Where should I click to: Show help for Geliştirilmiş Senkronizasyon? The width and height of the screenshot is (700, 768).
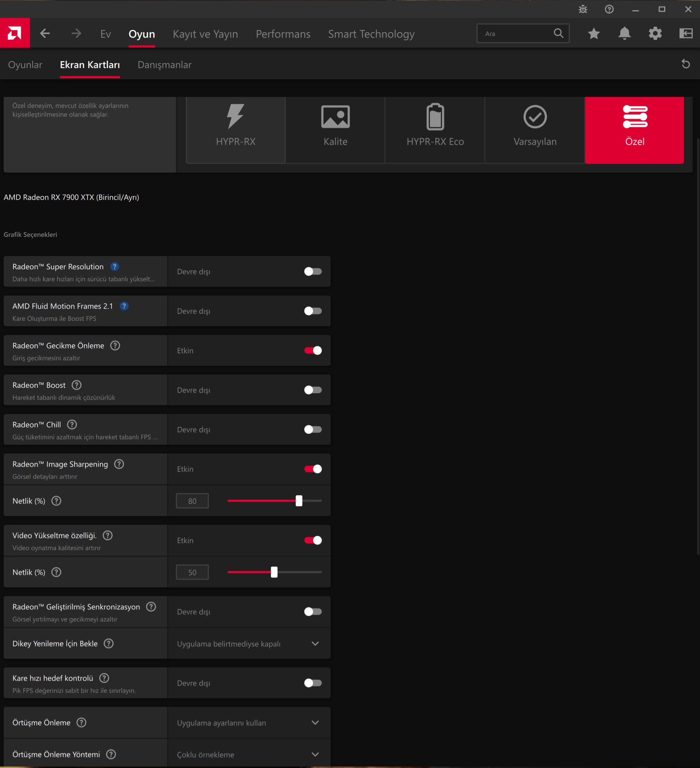pyautogui.click(x=151, y=606)
